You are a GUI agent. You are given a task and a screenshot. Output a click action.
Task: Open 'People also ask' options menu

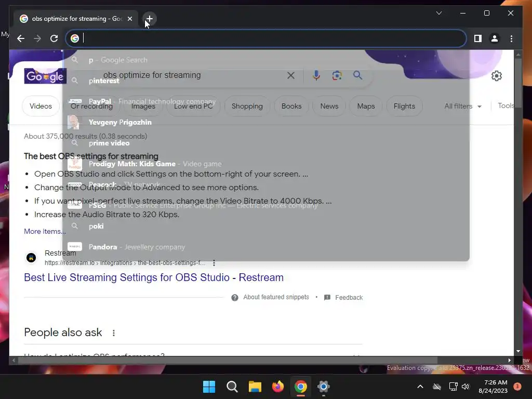point(114,333)
